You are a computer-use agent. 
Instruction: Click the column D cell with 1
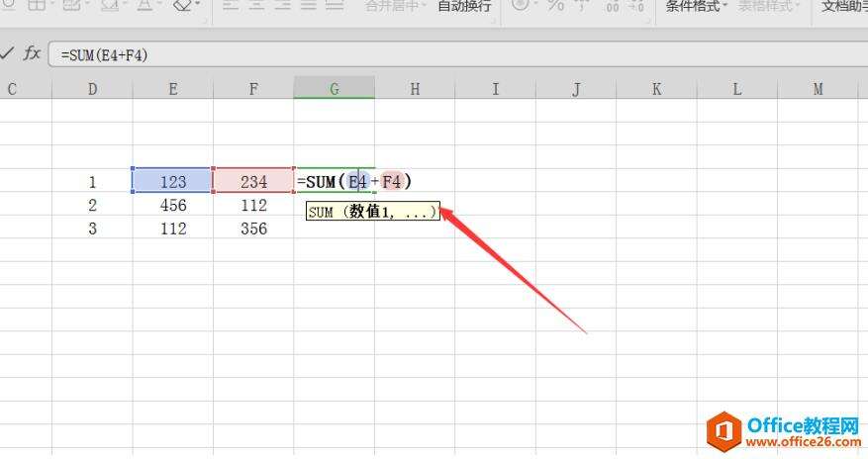(x=92, y=181)
